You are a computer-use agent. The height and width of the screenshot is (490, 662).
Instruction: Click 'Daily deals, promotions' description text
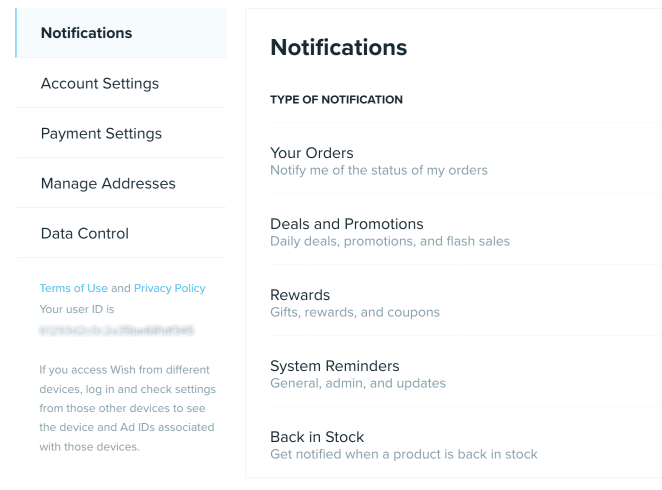pos(390,241)
